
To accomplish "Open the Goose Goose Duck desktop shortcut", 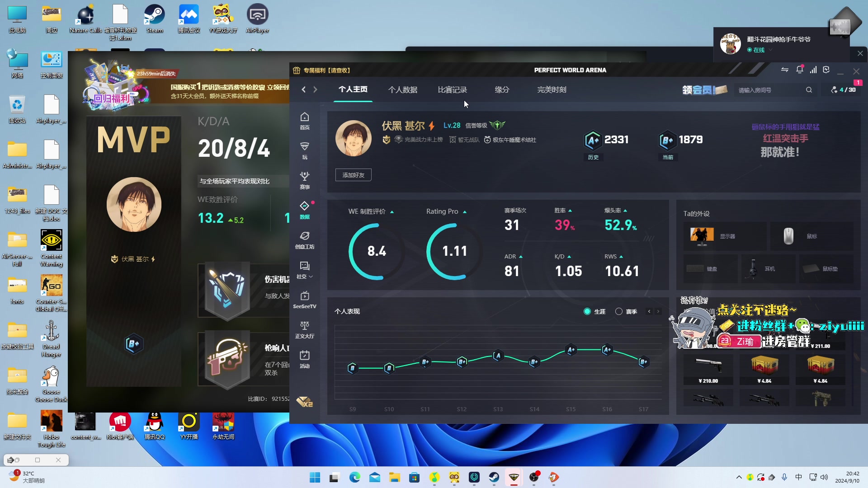I will pos(51,384).
